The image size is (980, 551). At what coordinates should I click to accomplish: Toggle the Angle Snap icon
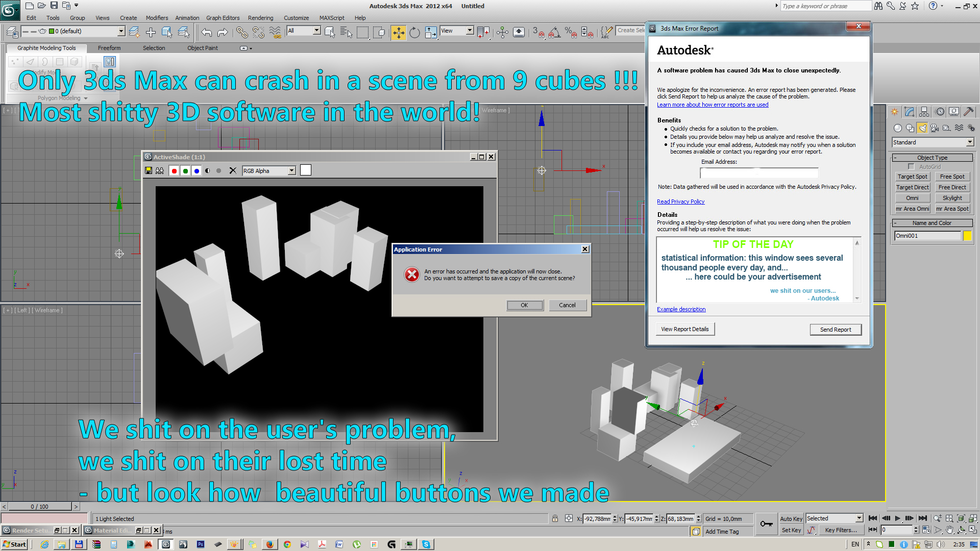[555, 33]
